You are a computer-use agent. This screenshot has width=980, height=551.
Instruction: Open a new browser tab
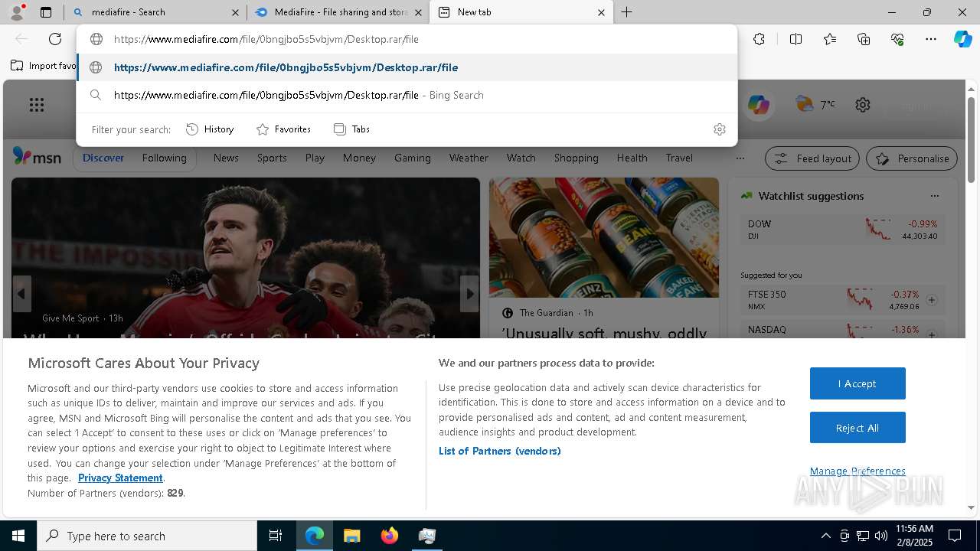click(627, 12)
